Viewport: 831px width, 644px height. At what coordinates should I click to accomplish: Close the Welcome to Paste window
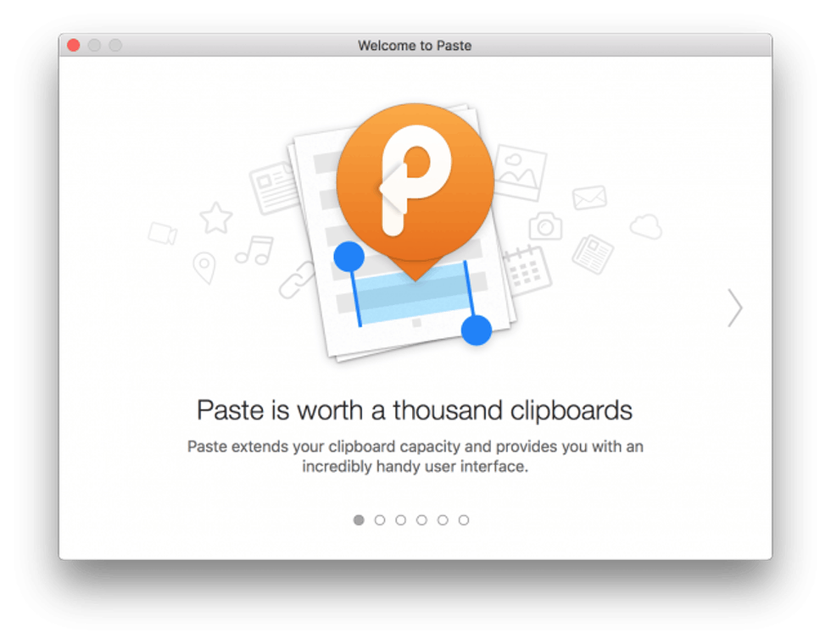74,46
